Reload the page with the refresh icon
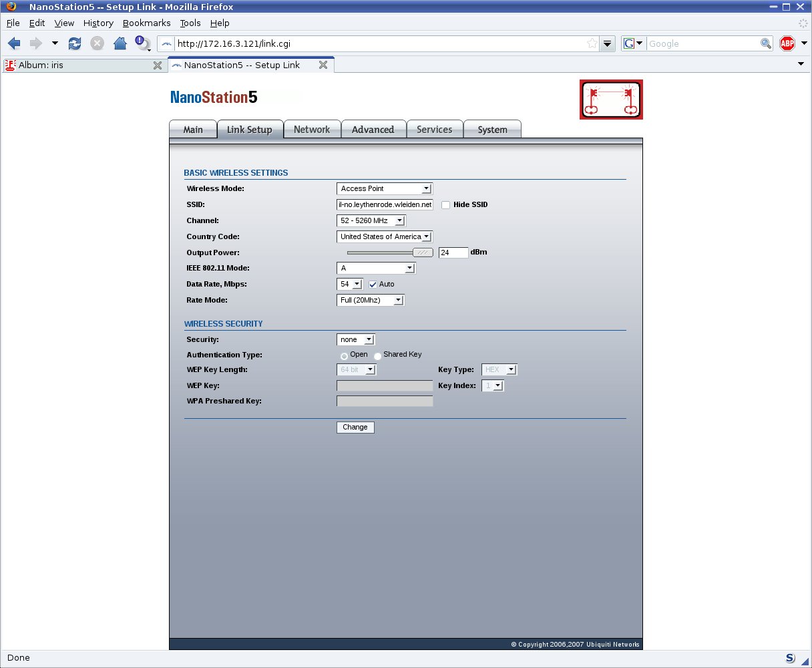 pyautogui.click(x=75, y=43)
